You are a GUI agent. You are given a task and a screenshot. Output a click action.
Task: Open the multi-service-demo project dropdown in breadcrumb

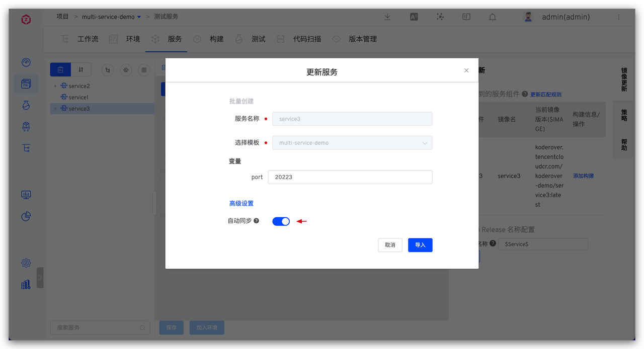pos(139,17)
